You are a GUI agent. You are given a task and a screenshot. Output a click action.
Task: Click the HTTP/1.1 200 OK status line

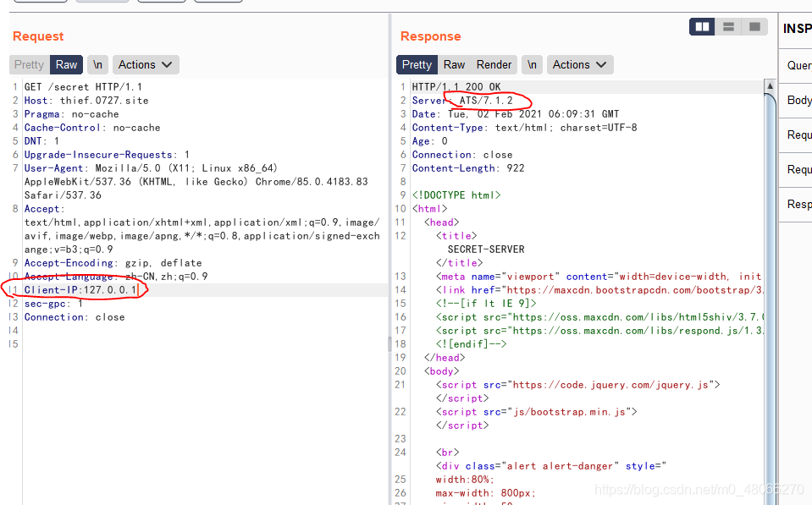[x=456, y=87]
